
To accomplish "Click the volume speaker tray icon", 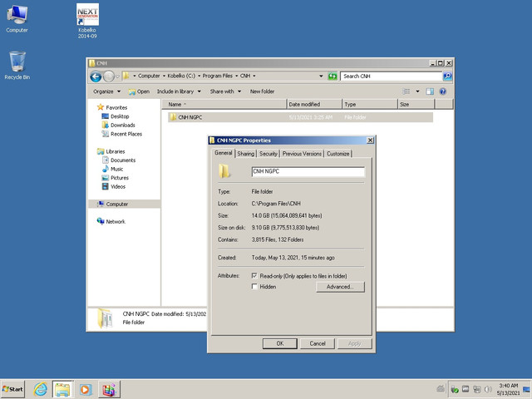I will (488, 389).
